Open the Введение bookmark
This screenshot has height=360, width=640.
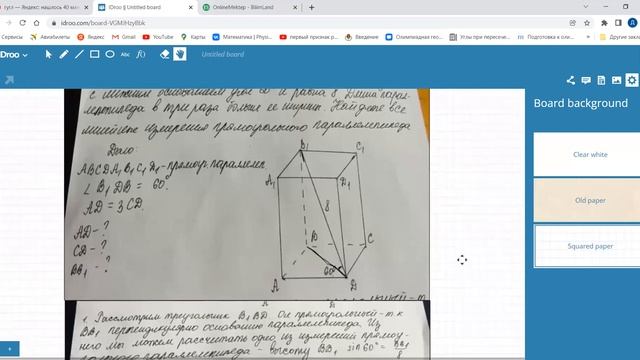[x=362, y=37]
